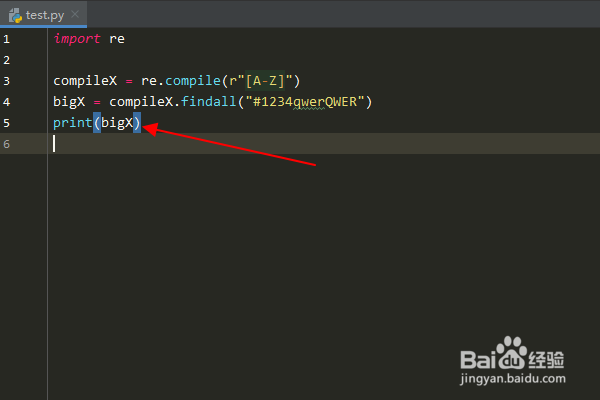Click the empty line 2 in editor
This screenshot has width=600, height=400.
tap(324, 60)
